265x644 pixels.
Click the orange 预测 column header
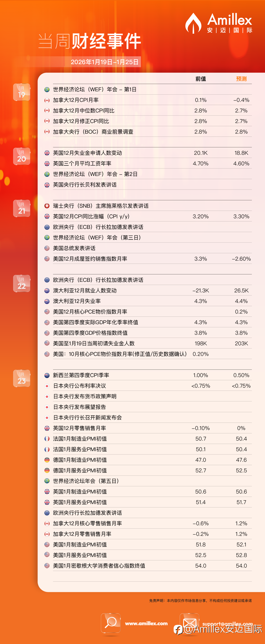tap(241, 79)
